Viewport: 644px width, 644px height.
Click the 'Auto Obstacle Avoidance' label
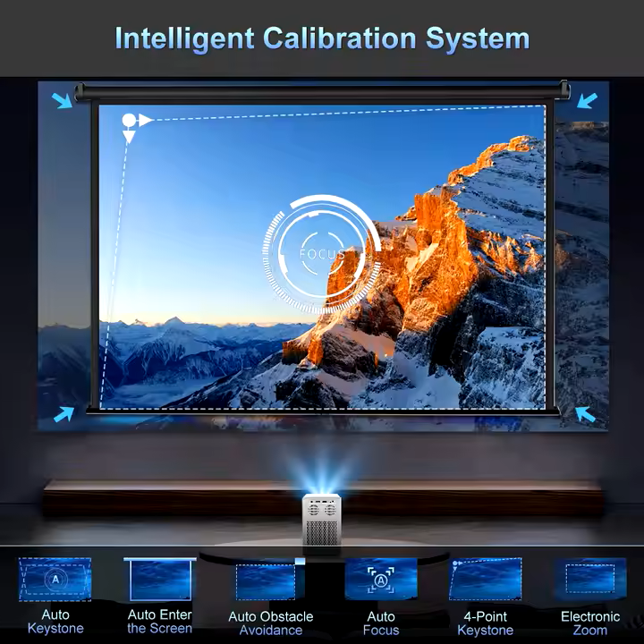[x=271, y=623]
